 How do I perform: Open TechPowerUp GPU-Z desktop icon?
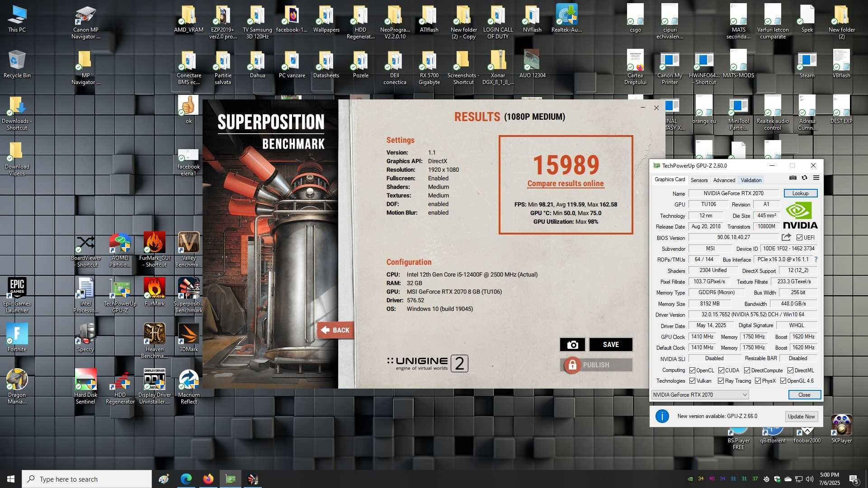[120, 295]
